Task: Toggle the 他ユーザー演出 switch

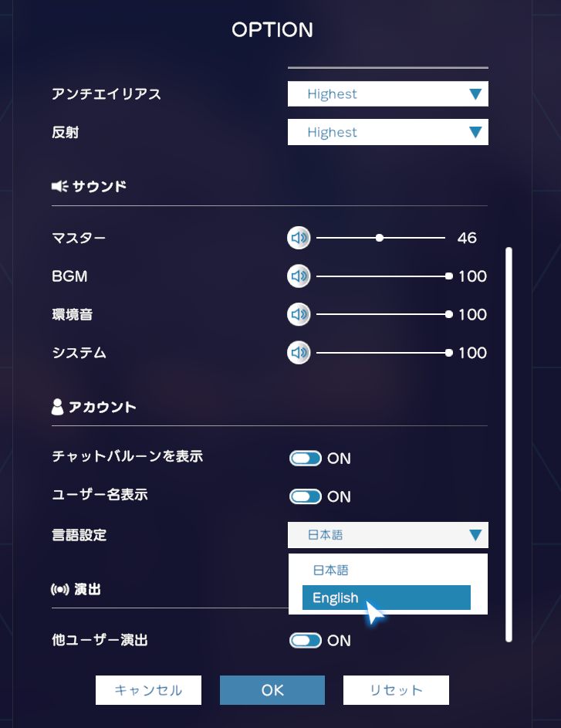Action: tap(306, 640)
